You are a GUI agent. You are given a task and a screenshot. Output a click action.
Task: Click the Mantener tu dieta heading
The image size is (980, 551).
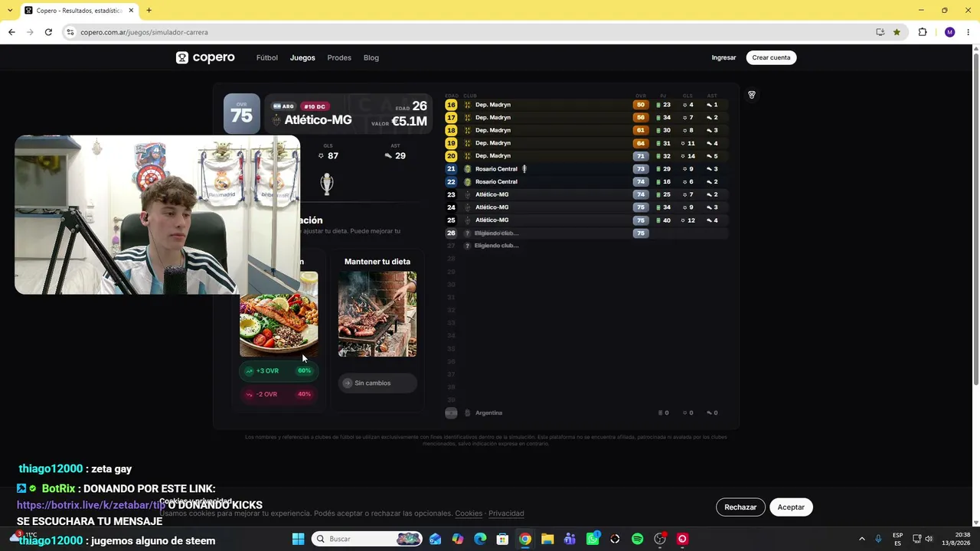pyautogui.click(x=377, y=262)
